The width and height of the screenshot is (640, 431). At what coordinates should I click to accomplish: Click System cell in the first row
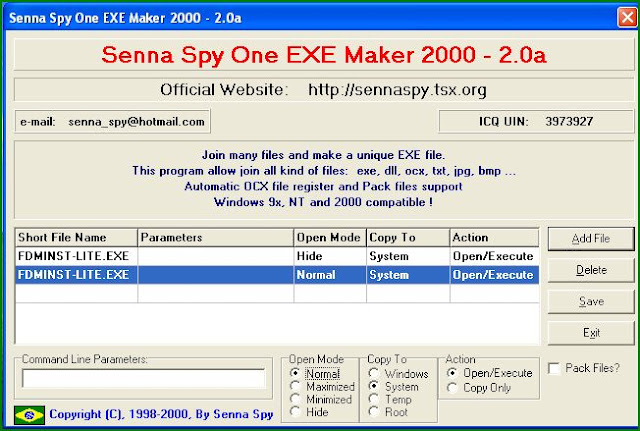[x=408, y=256]
